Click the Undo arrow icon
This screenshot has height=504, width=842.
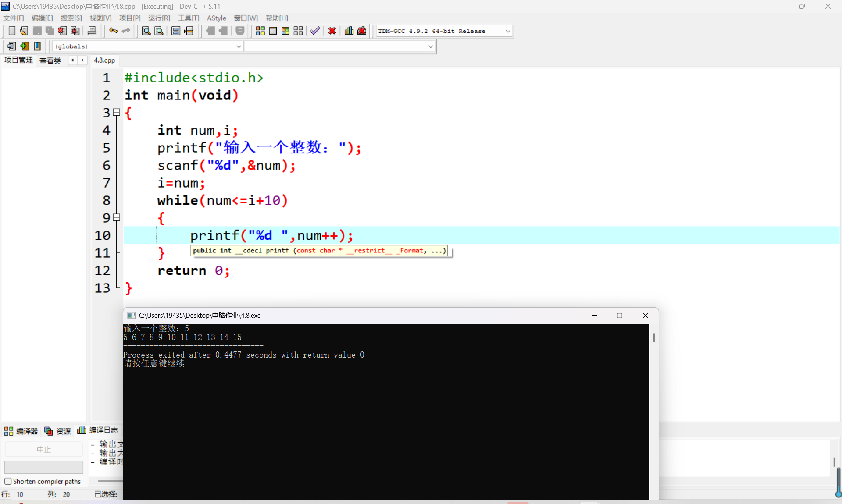click(x=113, y=31)
